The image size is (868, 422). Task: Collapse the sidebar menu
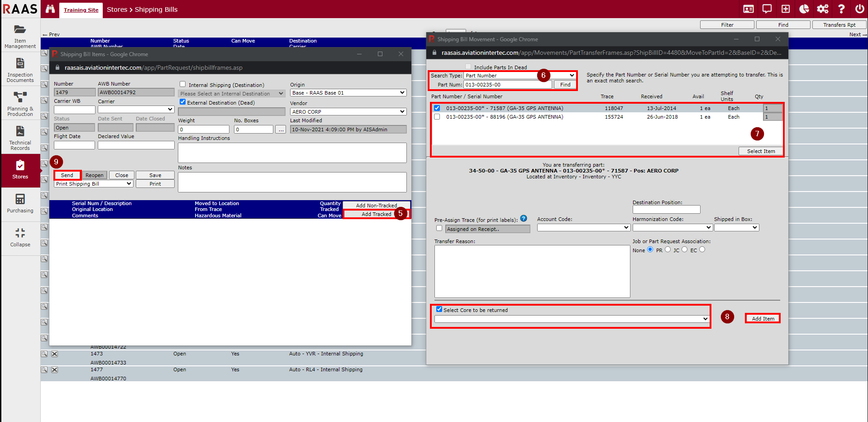coord(20,237)
